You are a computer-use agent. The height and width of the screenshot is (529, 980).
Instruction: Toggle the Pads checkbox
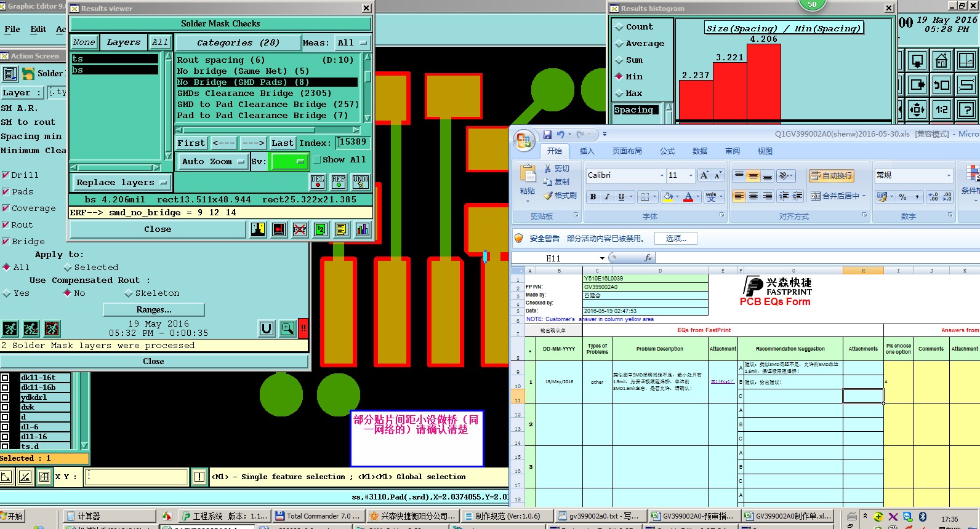pos(6,192)
